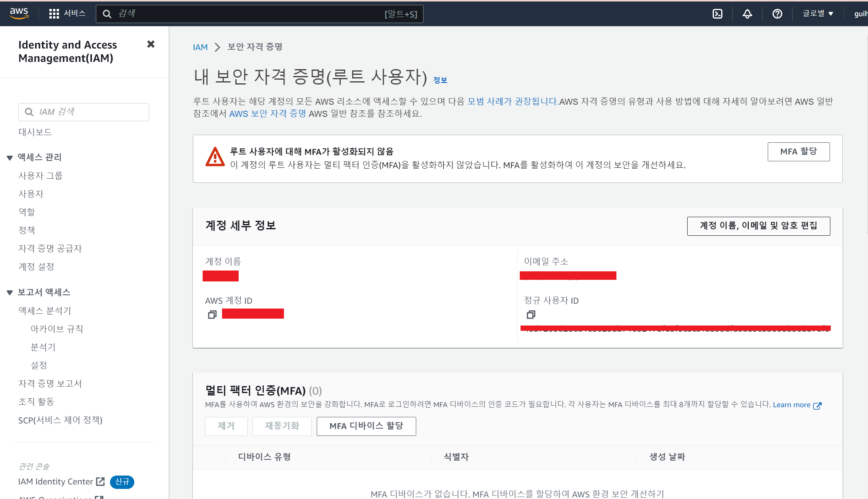Viewport: 868px width, 499px height.
Task: Click the magnifier in the top search bar
Action: (107, 14)
